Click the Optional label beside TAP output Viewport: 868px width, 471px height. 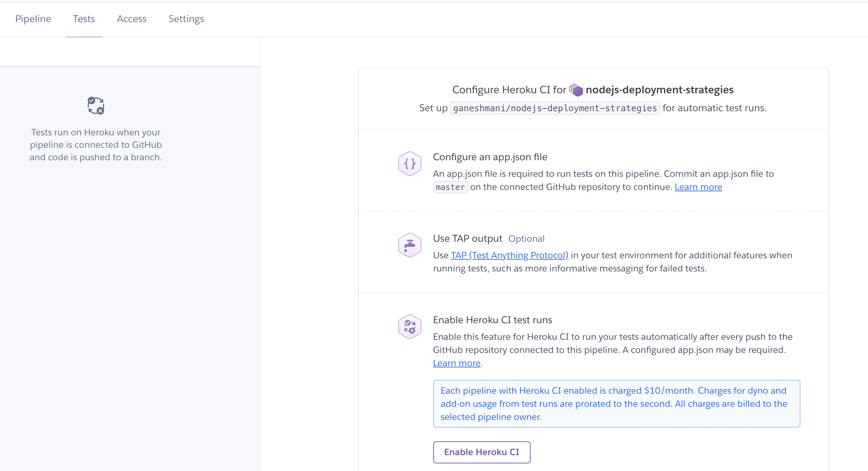(x=526, y=239)
